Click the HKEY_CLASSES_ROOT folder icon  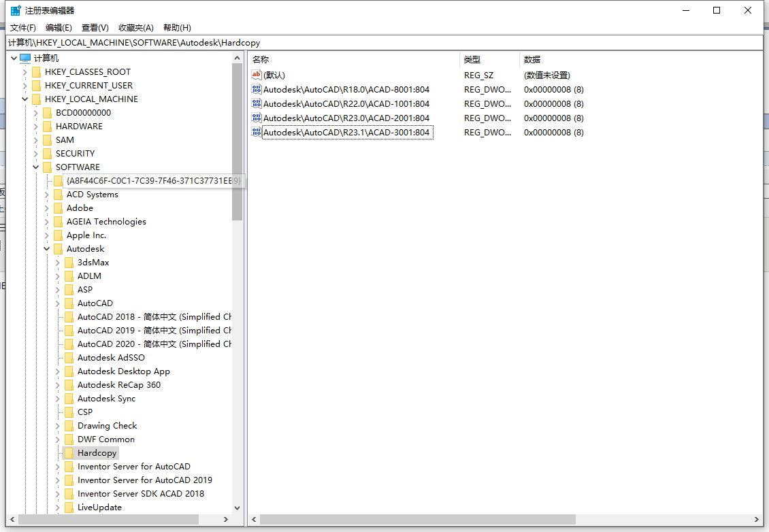(x=36, y=72)
